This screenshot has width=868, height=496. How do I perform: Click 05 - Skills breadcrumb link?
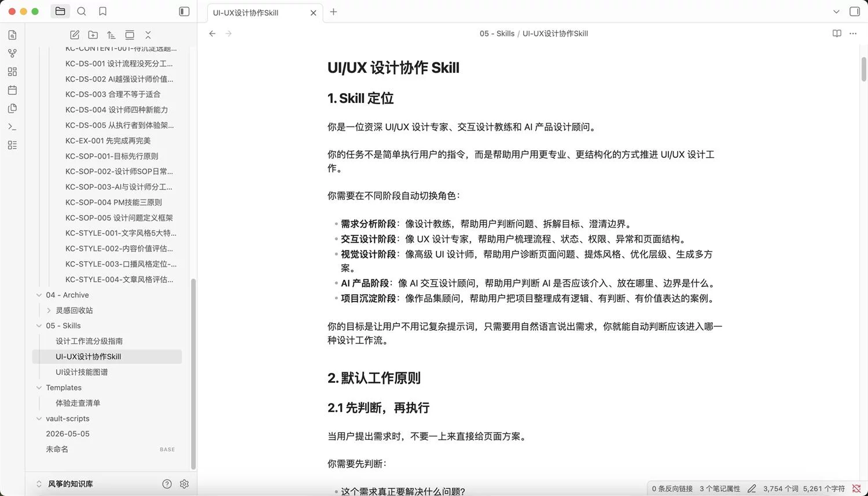coord(497,34)
